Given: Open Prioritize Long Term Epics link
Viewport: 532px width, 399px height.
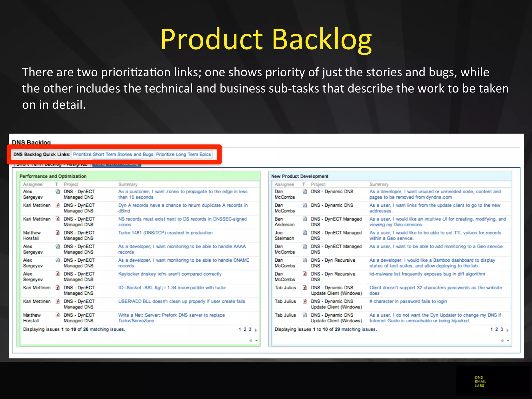Looking at the screenshot, I should (183, 154).
